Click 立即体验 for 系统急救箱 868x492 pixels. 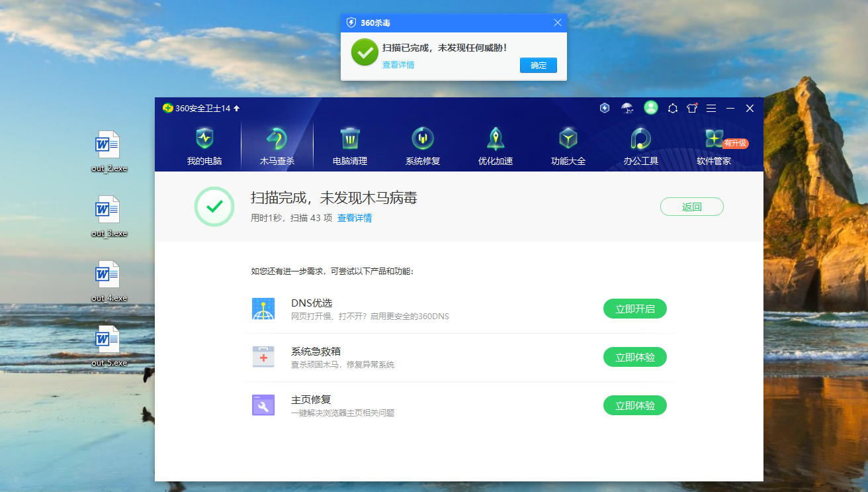click(634, 357)
